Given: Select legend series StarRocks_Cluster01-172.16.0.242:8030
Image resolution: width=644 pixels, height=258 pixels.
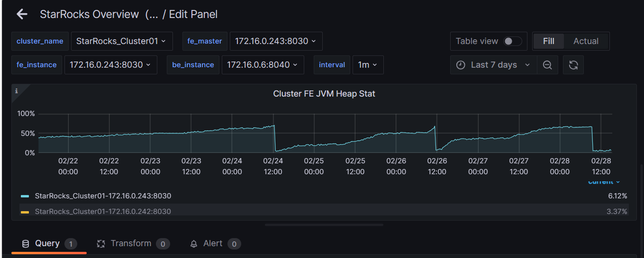Looking at the screenshot, I should pos(103,212).
